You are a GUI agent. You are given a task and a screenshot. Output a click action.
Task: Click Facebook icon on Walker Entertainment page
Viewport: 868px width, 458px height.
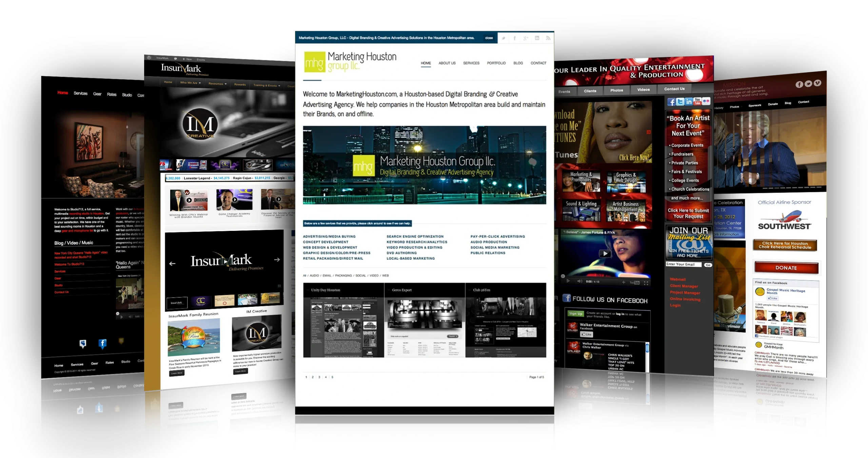tap(671, 102)
